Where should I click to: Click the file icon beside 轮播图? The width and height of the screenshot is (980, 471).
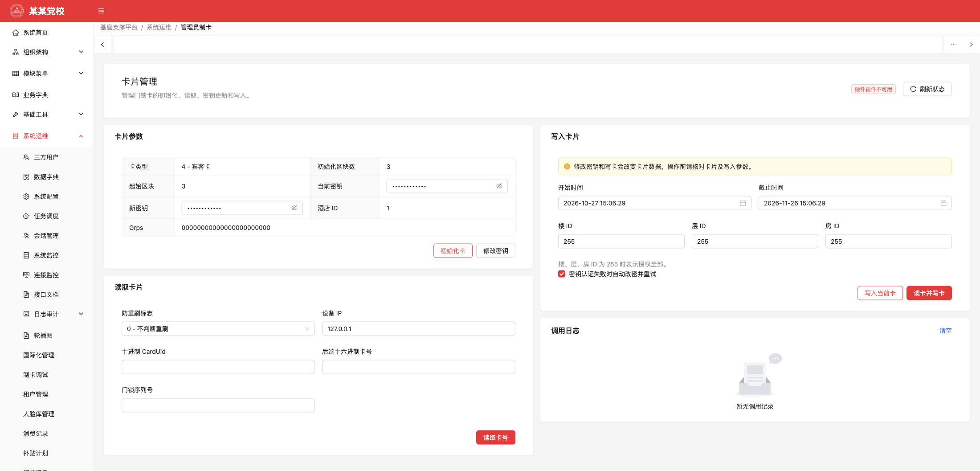26,336
